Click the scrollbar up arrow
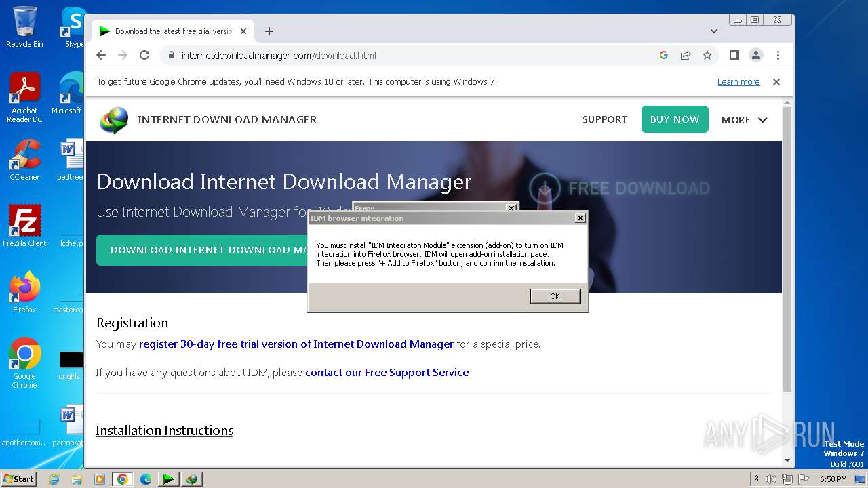The width and height of the screenshot is (868, 488). pos(787,102)
